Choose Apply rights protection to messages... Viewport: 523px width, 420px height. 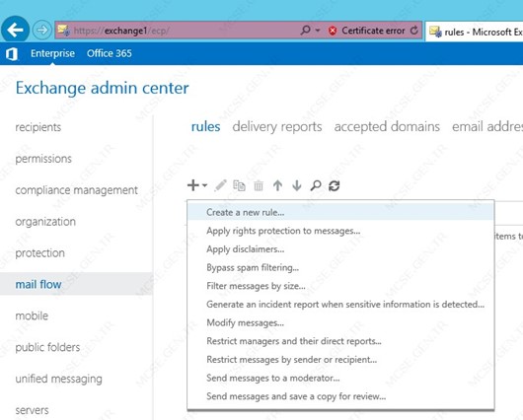tap(340, 231)
